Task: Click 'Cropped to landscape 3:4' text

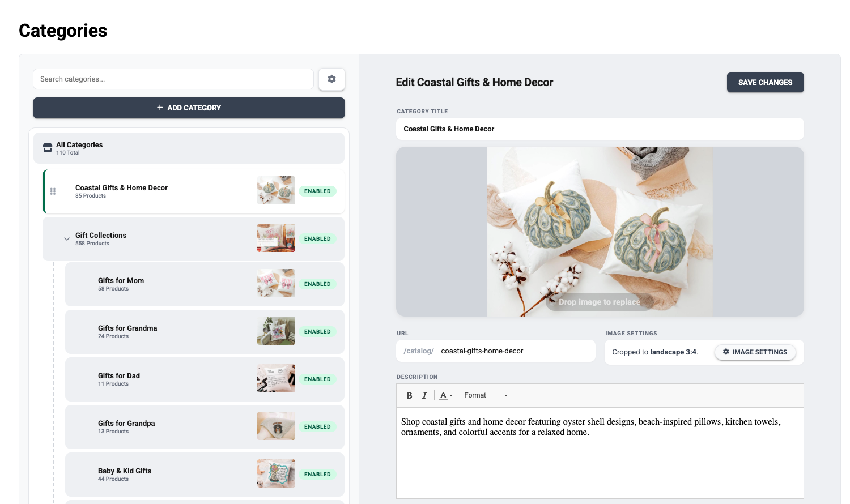Action: (655, 352)
